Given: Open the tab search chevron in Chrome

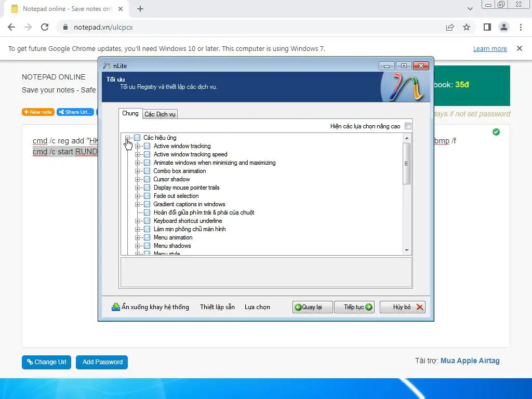Looking at the screenshot, I should pyautogui.click(x=470, y=9).
